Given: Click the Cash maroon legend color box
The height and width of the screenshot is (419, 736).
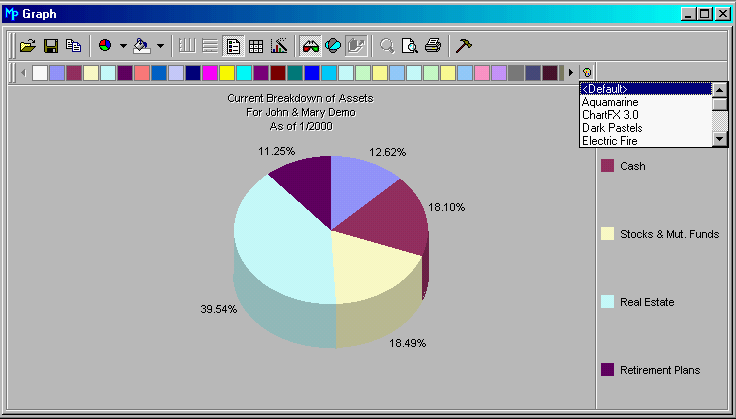Looking at the screenshot, I should point(607,166).
